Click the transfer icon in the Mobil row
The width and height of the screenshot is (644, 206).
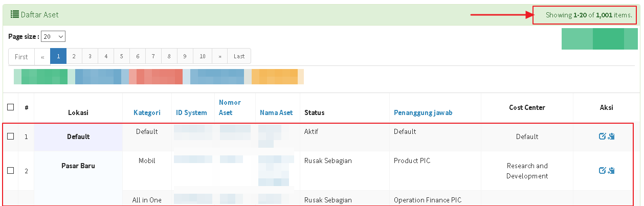tap(611, 171)
